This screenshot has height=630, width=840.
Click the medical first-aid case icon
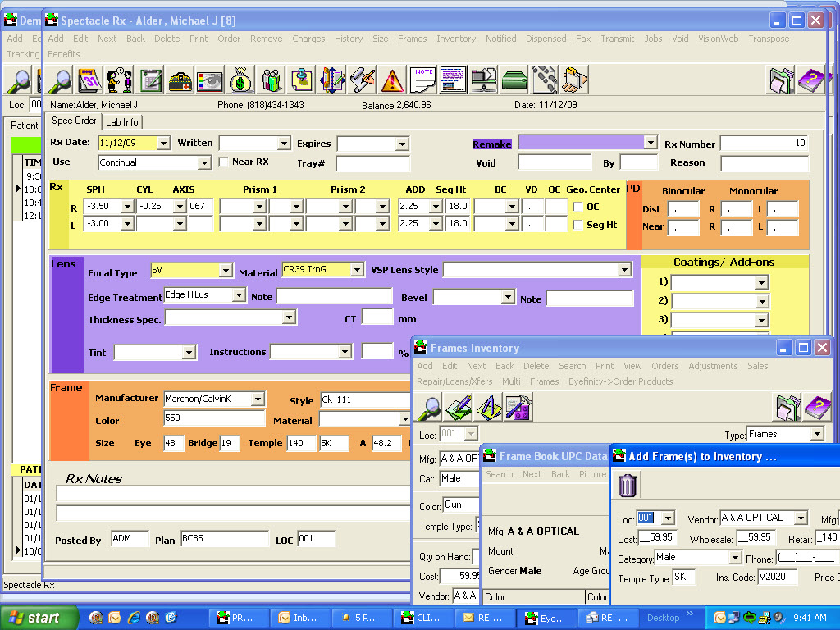[x=180, y=80]
